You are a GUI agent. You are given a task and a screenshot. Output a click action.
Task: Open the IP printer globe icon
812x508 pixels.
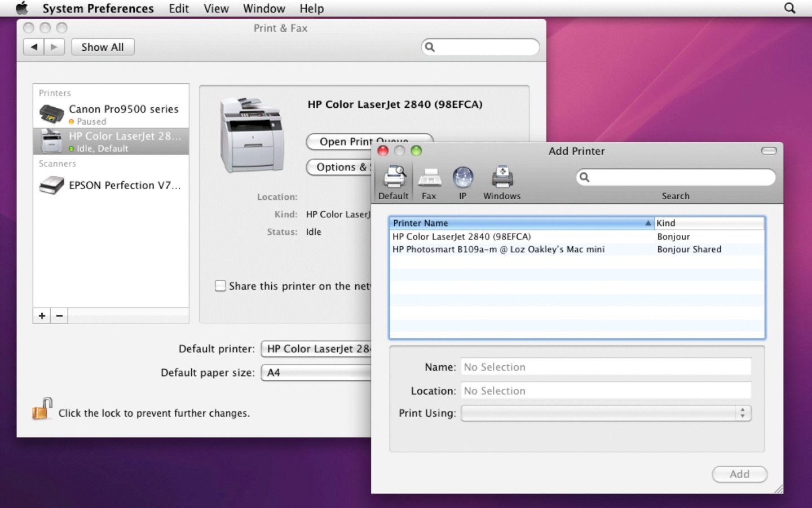[x=462, y=182]
